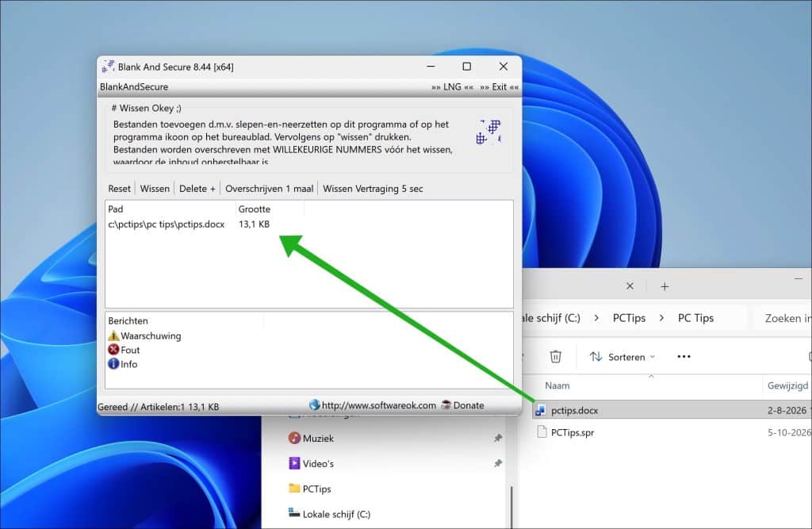Click the PCTips.spr blank file icon
812x529 pixels.
[x=542, y=431]
